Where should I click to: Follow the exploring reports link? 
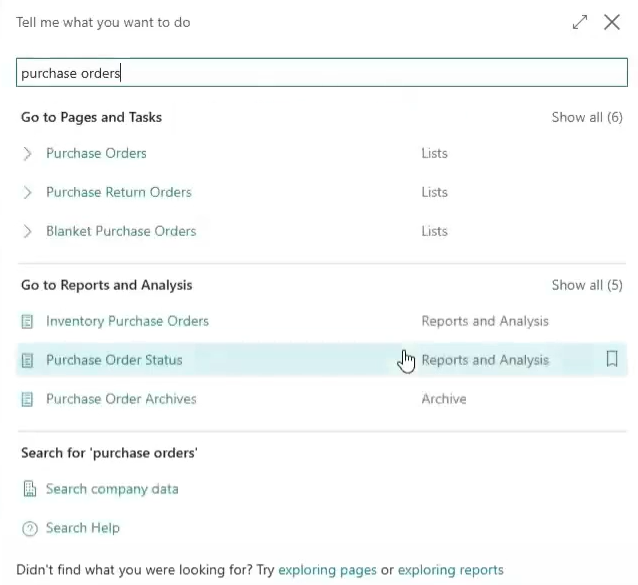pyautogui.click(x=450, y=570)
